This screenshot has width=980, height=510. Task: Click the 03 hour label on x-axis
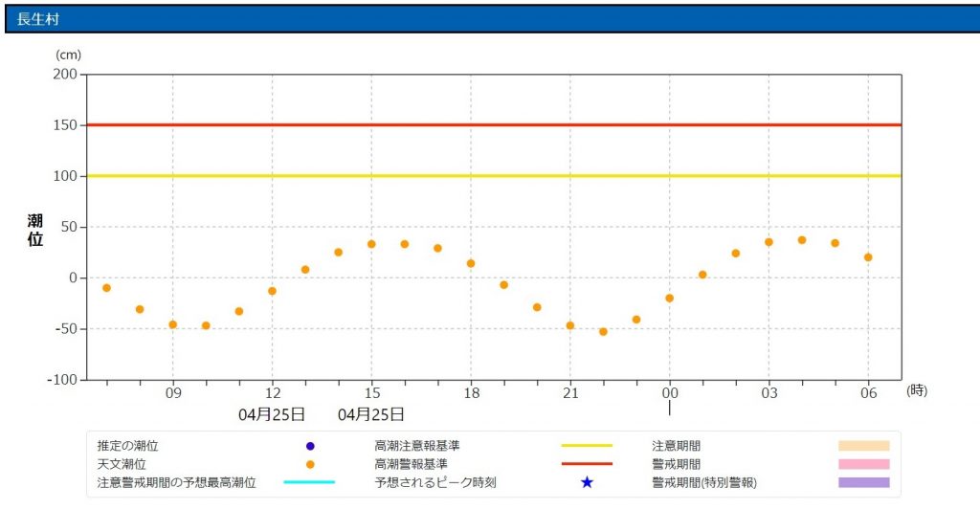coord(769,393)
